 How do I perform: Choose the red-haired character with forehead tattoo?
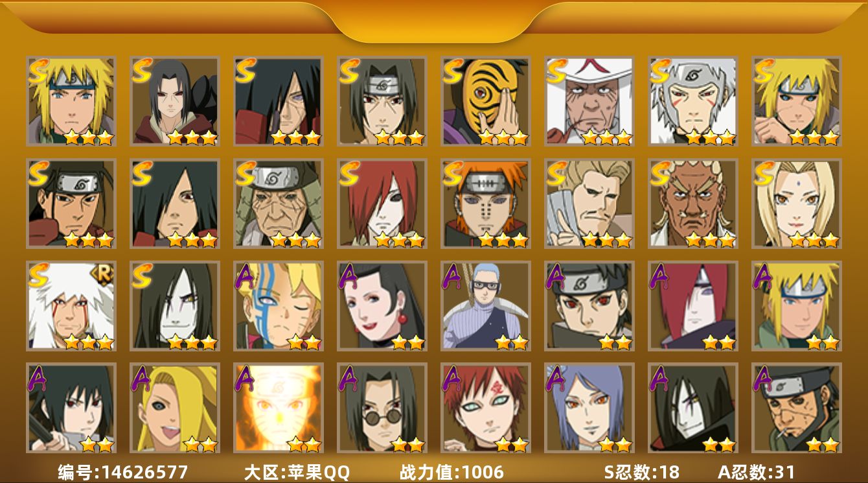click(x=486, y=408)
